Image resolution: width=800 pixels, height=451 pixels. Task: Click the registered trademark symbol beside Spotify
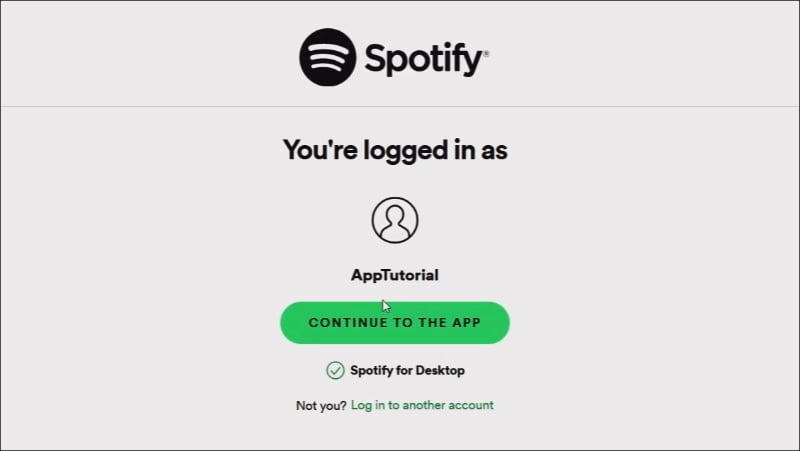tap(486, 53)
